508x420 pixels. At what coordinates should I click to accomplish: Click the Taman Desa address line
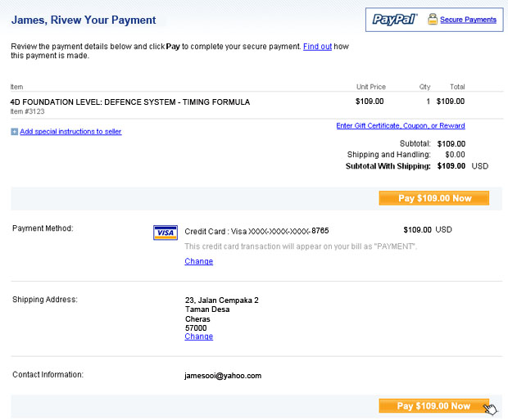pos(207,309)
